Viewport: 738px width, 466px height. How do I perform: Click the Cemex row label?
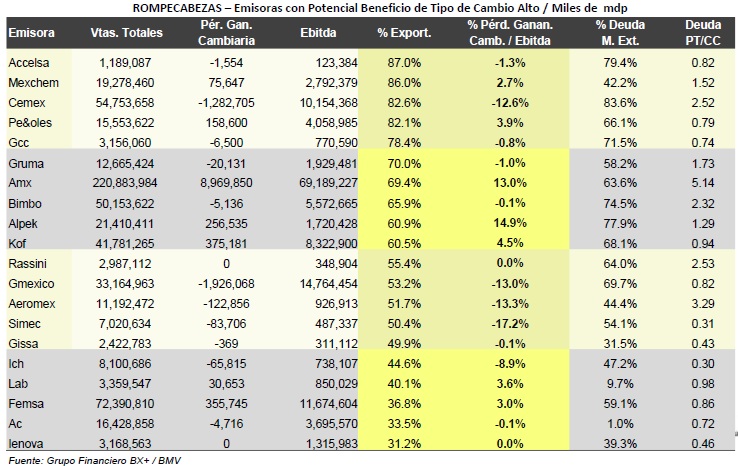pyautogui.click(x=27, y=103)
